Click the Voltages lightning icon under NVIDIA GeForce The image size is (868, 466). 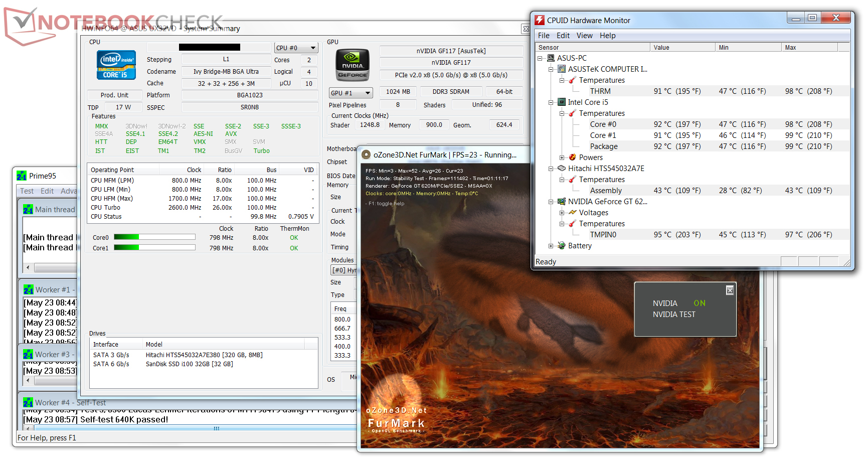[573, 213]
